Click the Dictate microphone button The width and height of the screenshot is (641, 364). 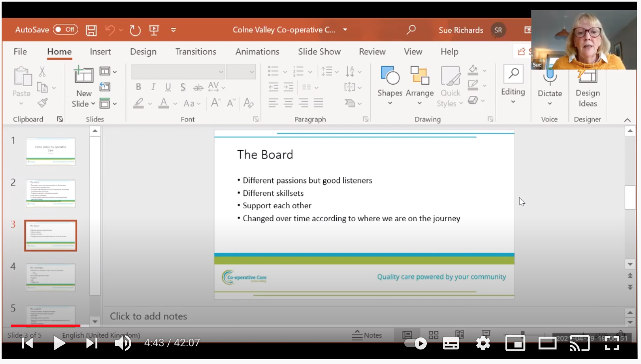click(x=550, y=87)
